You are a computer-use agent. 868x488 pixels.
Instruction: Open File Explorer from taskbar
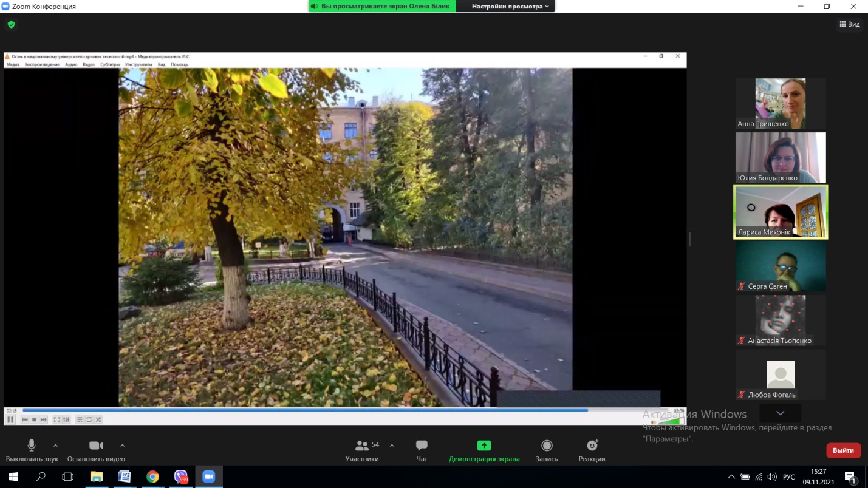97,477
